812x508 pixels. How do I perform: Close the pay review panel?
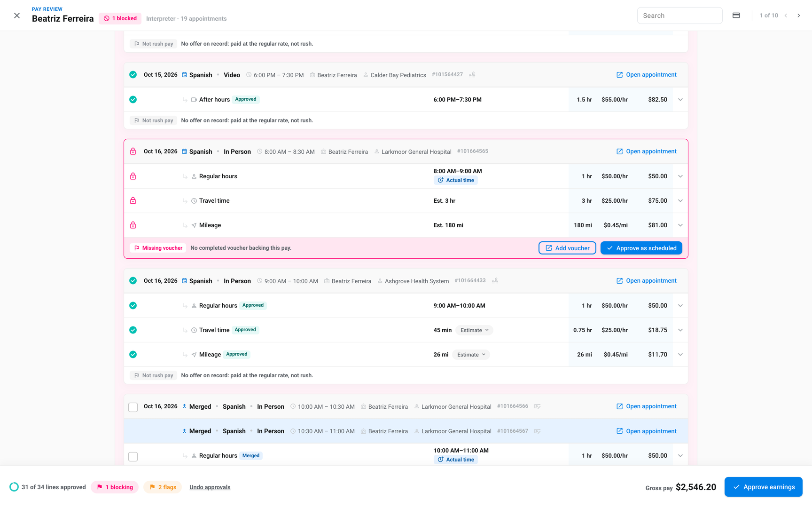[17, 16]
